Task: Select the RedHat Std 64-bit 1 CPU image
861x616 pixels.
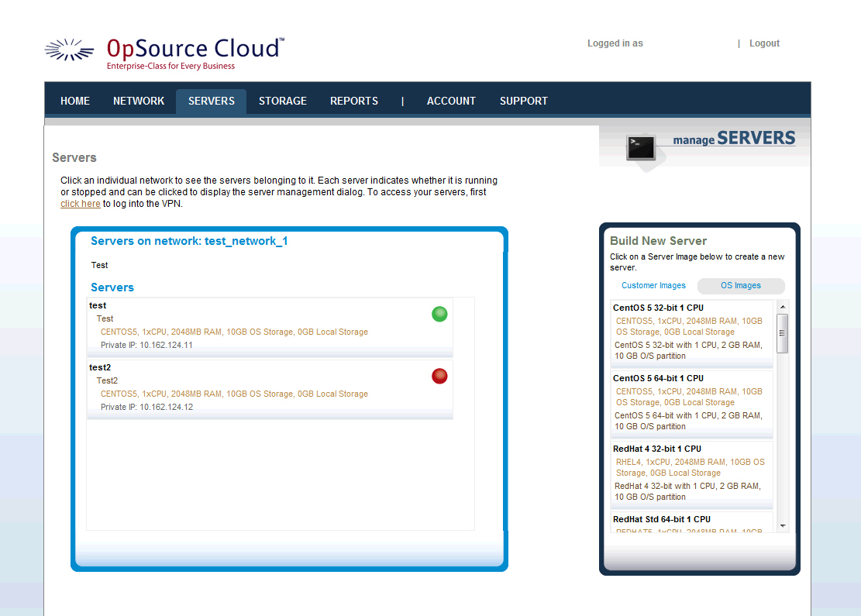Action: coord(692,522)
